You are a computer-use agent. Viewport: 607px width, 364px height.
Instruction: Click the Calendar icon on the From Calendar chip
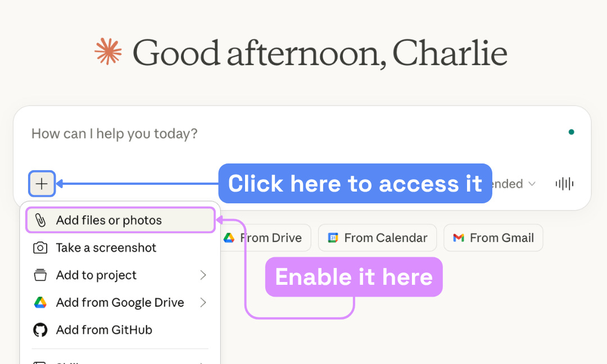coord(332,238)
